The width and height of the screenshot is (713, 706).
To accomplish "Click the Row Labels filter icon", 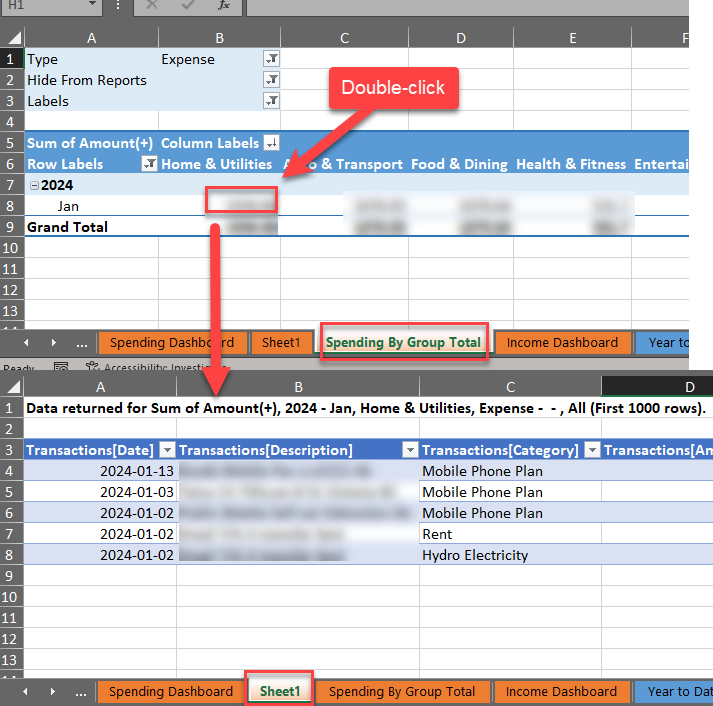I will pyautogui.click(x=149, y=164).
